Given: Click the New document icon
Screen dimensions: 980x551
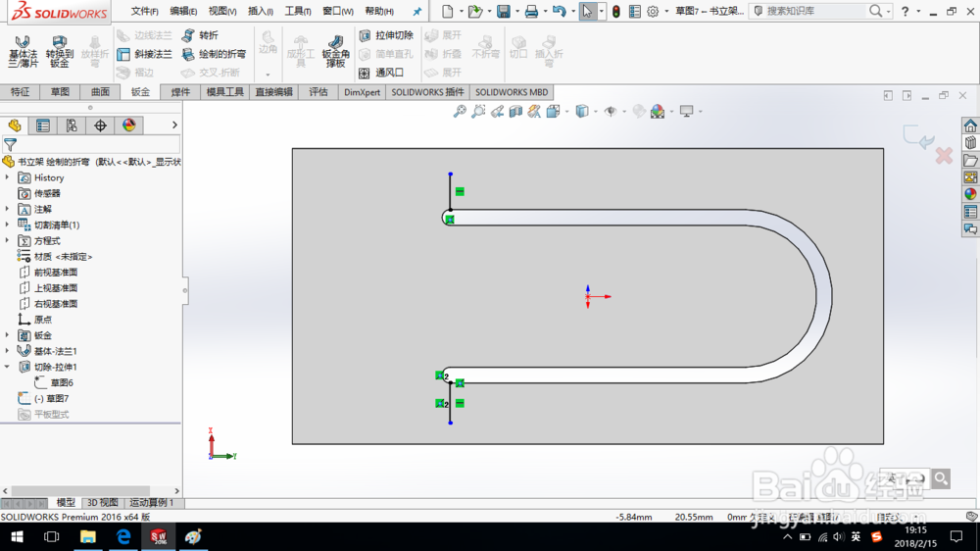Looking at the screenshot, I should point(448,11).
